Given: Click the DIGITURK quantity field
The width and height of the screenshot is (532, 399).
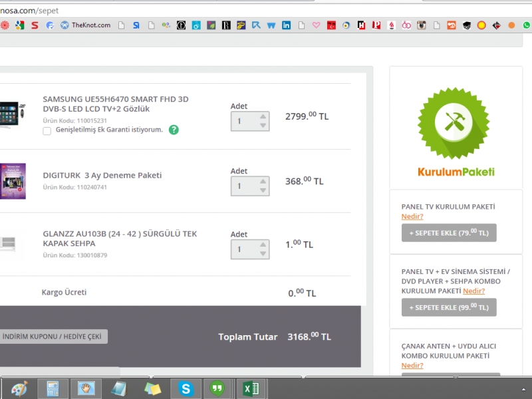Looking at the screenshot, I should click(x=250, y=186).
